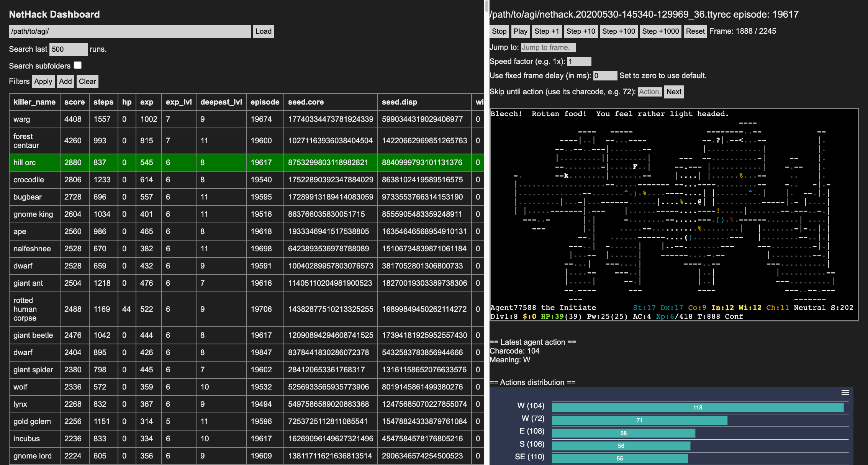This screenshot has height=465, width=868.
Task: Click the seed.core column header
Action: click(331, 102)
